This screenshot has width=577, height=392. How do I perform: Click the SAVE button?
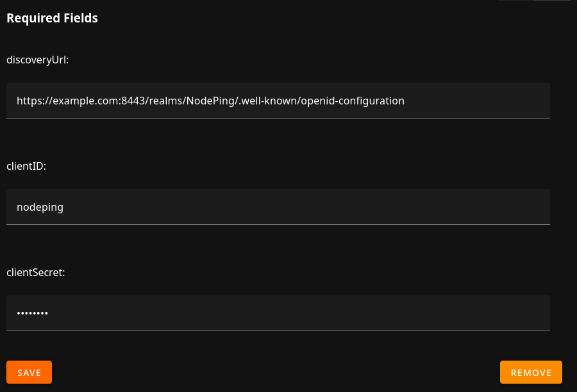tap(29, 372)
